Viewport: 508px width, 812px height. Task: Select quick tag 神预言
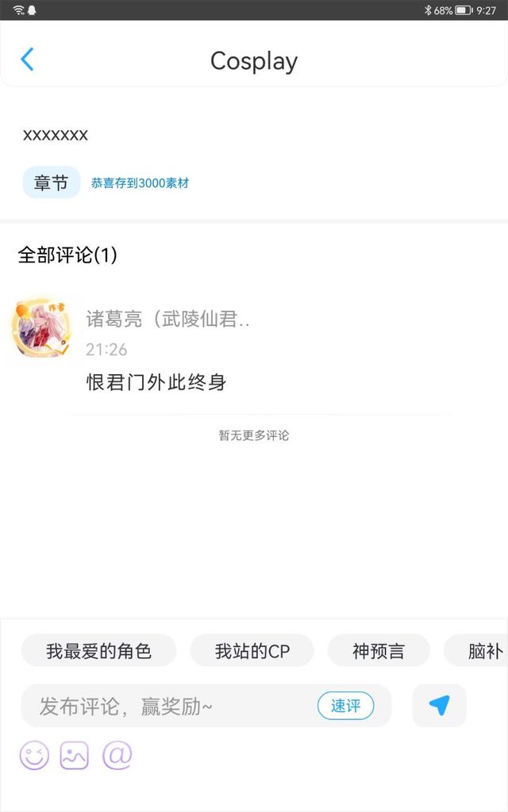[x=379, y=650]
